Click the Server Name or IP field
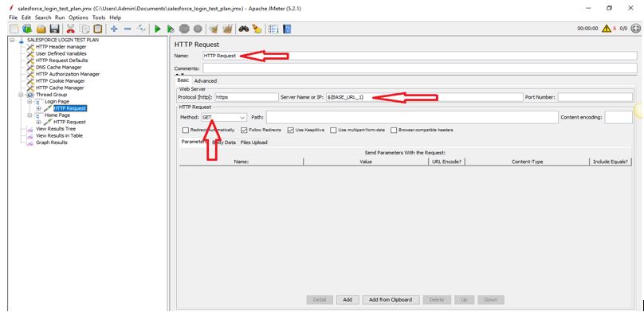The width and height of the screenshot is (644, 312). (x=424, y=97)
